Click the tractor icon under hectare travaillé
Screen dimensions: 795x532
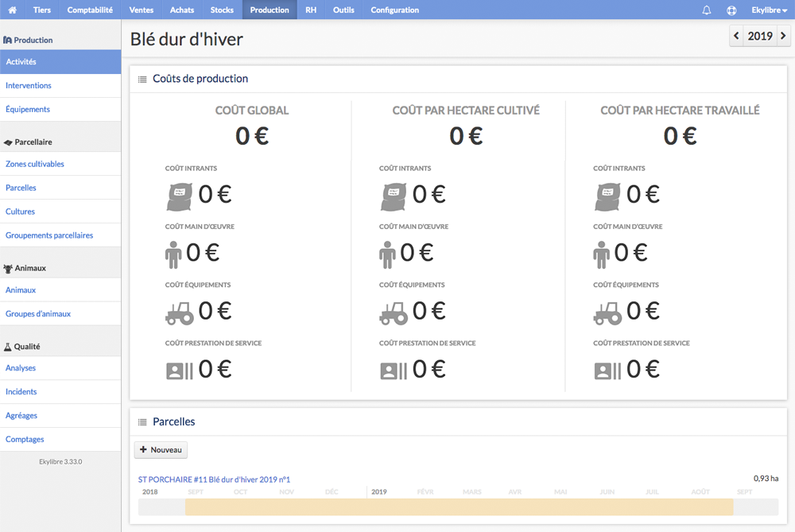click(x=607, y=313)
